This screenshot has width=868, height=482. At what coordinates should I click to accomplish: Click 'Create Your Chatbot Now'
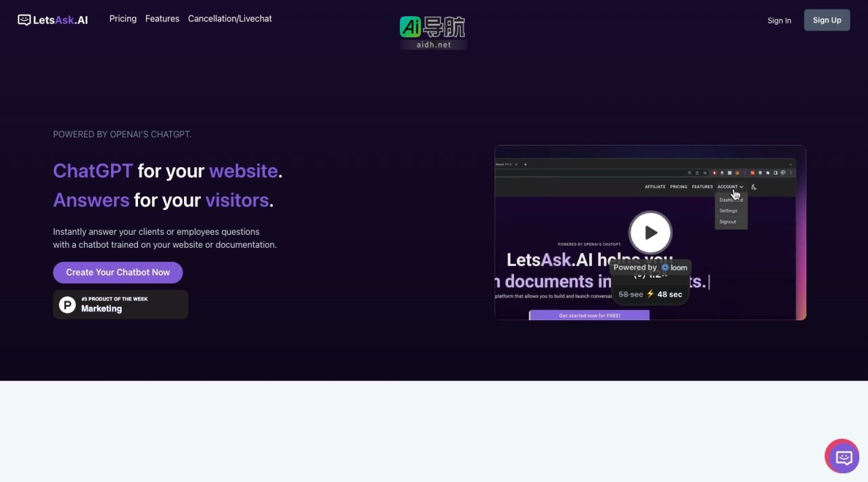click(118, 272)
